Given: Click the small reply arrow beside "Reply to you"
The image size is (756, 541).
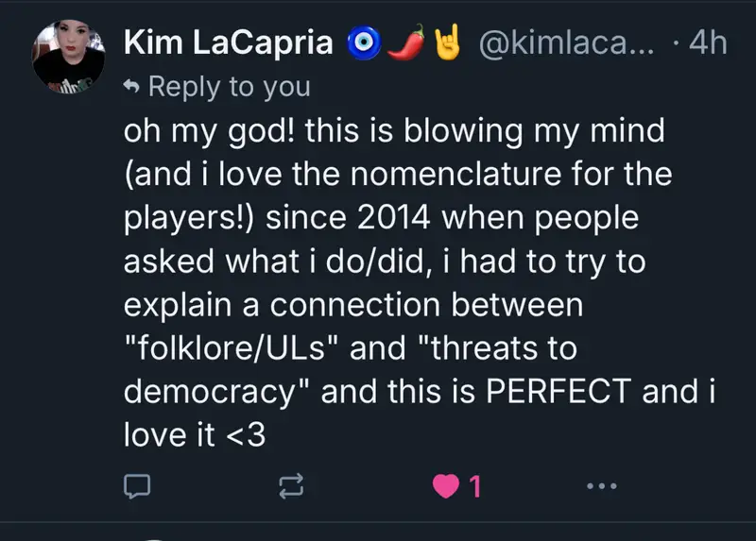Looking at the screenshot, I should [133, 87].
